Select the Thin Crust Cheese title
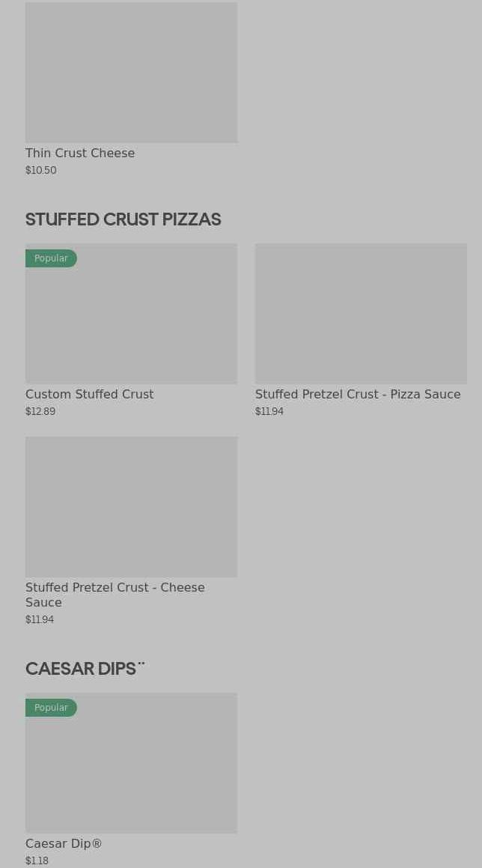Viewport: 482px width, 868px height. (80, 153)
